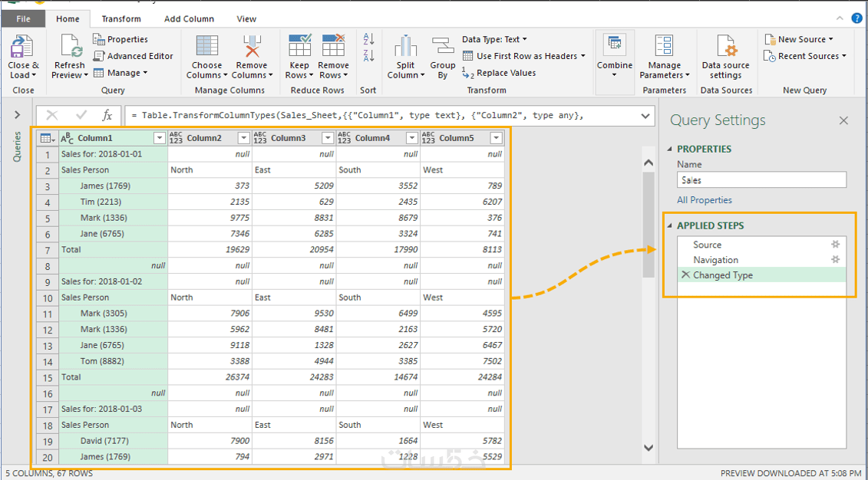Open the Add Column tab

[189, 18]
